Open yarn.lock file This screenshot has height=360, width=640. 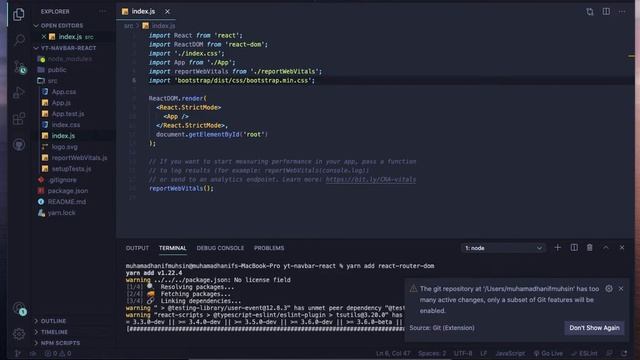[x=61, y=213]
